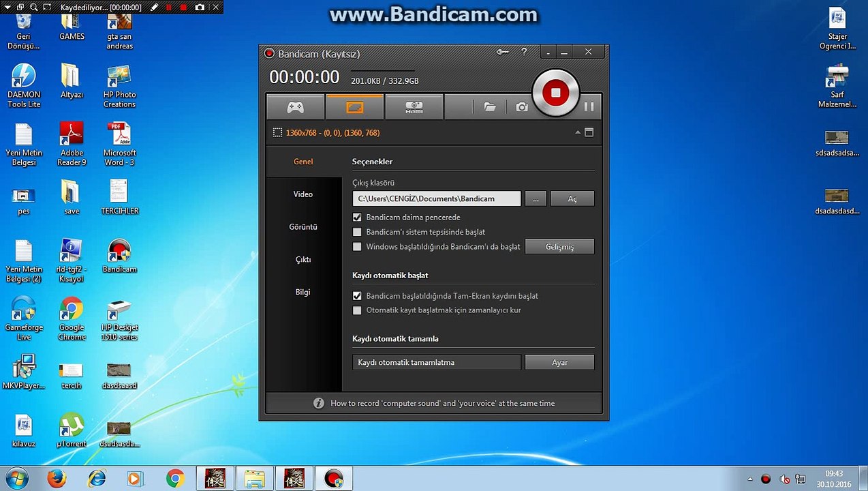Collapse panel using the small up arrow
The height and width of the screenshot is (491, 868).
[578, 133]
